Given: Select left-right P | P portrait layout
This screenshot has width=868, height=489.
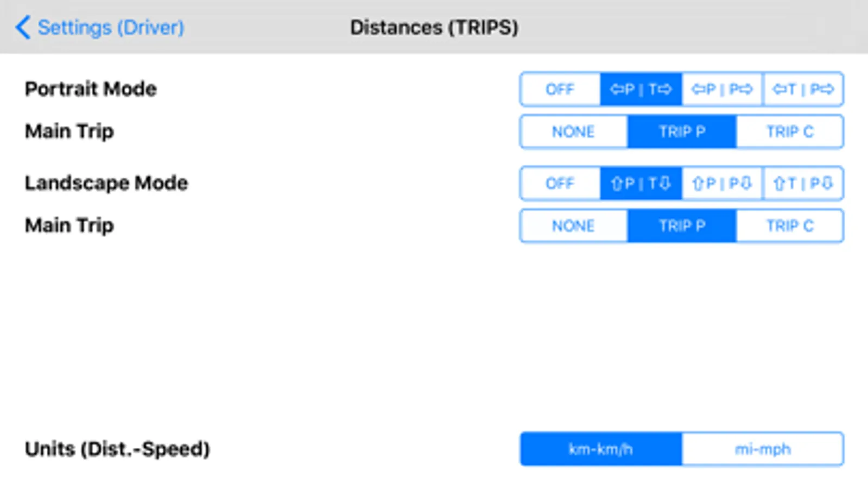Looking at the screenshot, I should [722, 89].
